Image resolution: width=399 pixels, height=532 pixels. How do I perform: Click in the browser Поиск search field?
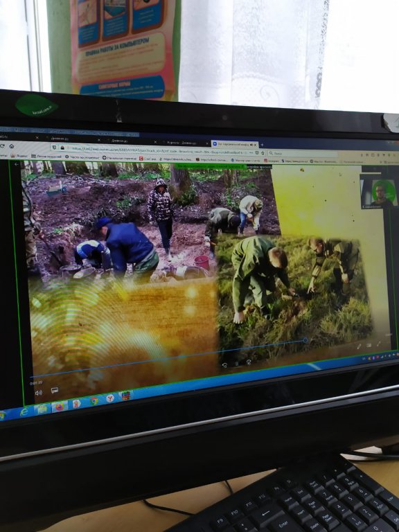coord(302,153)
